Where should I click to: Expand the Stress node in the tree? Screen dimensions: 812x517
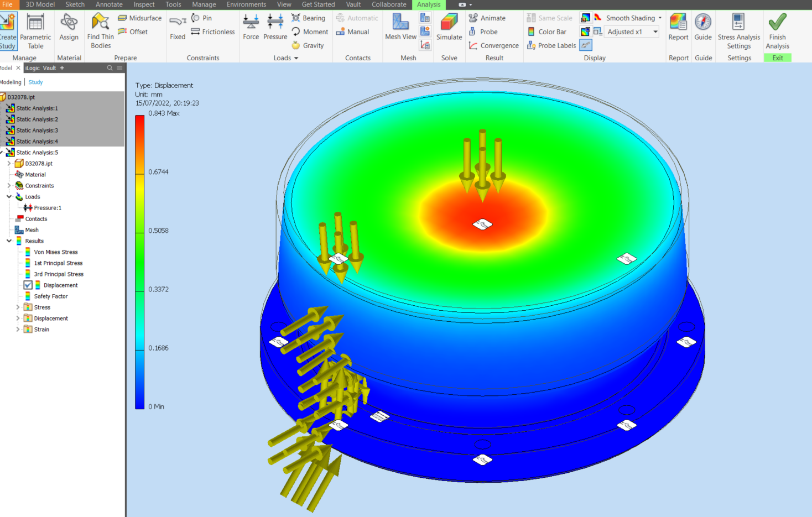click(x=17, y=307)
